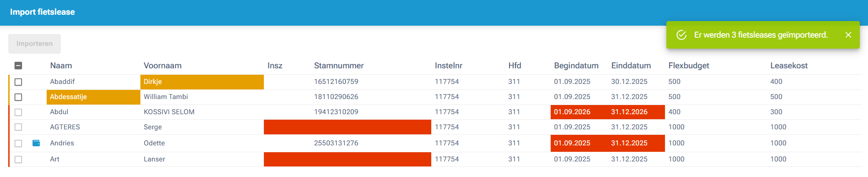The image size is (868, 177).
Task: Select the orange highlighted Abdessatije cell
Action: point(93,97)
